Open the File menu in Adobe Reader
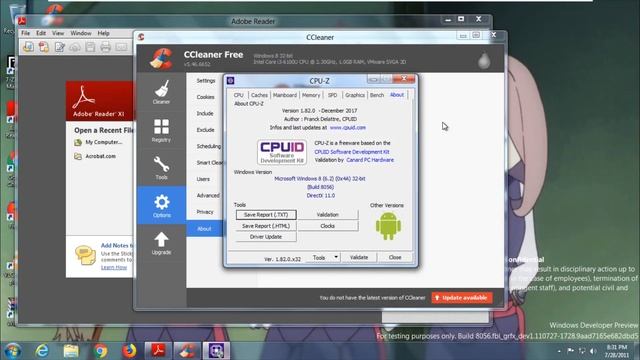 (25, 33)
